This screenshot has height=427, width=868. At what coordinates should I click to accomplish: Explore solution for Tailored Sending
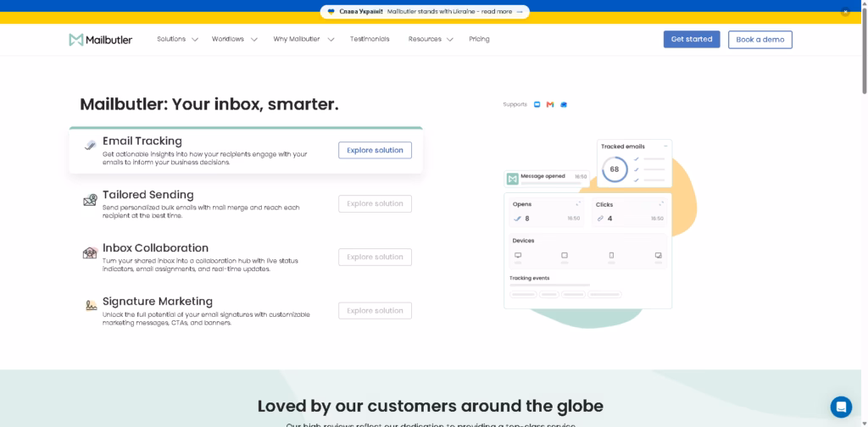[x=375, y=203]
